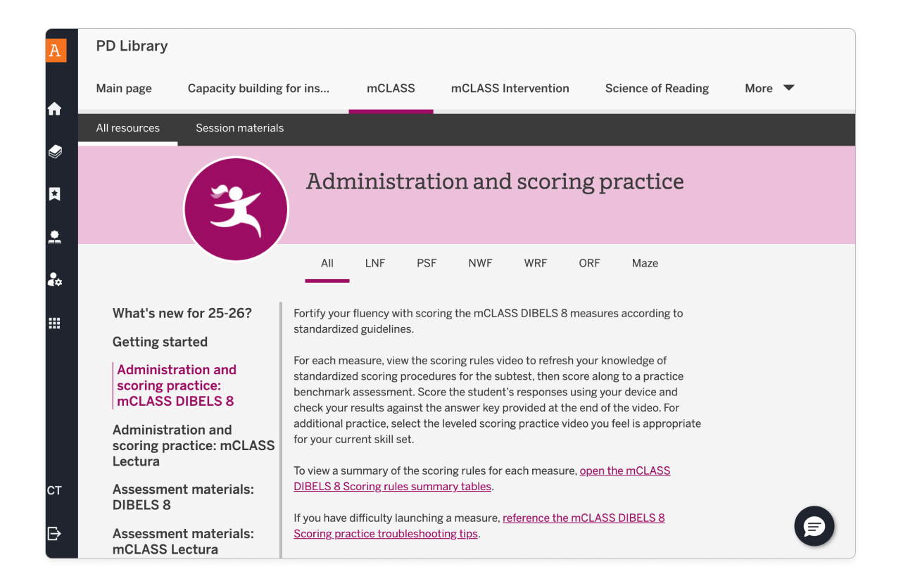The height and width of the screenshot is (588, 901).
Task: Select the Session materials filter
Action: click(239, 128)
